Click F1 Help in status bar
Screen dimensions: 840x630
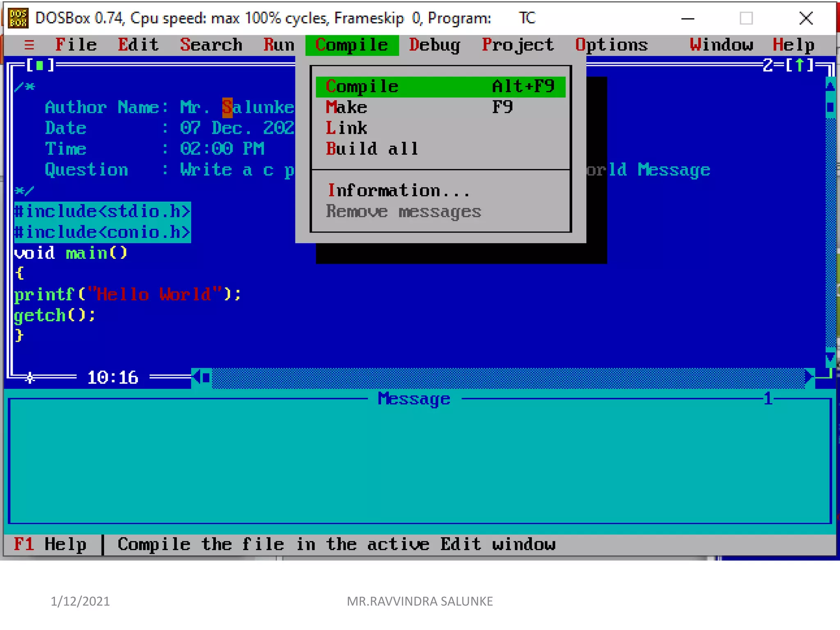click(50, 545)
